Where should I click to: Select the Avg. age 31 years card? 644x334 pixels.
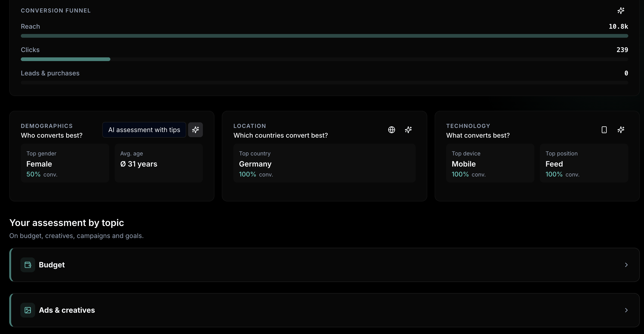(x=158, y=163)
